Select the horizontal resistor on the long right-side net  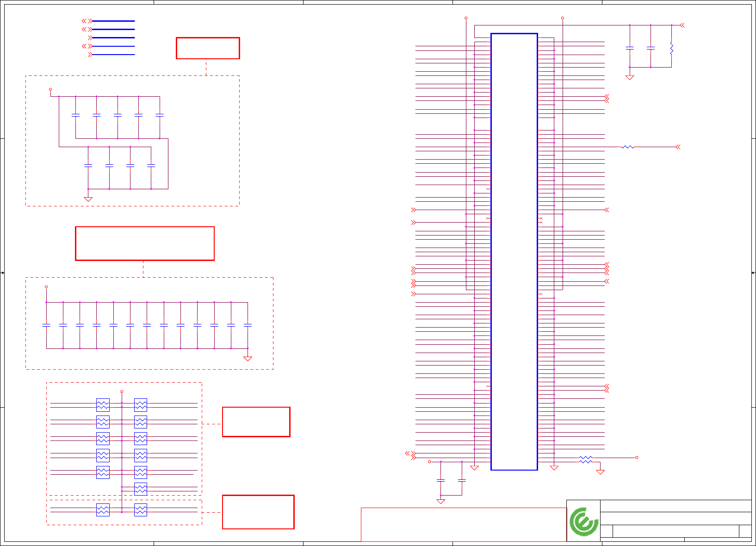(x=628, y=147)
